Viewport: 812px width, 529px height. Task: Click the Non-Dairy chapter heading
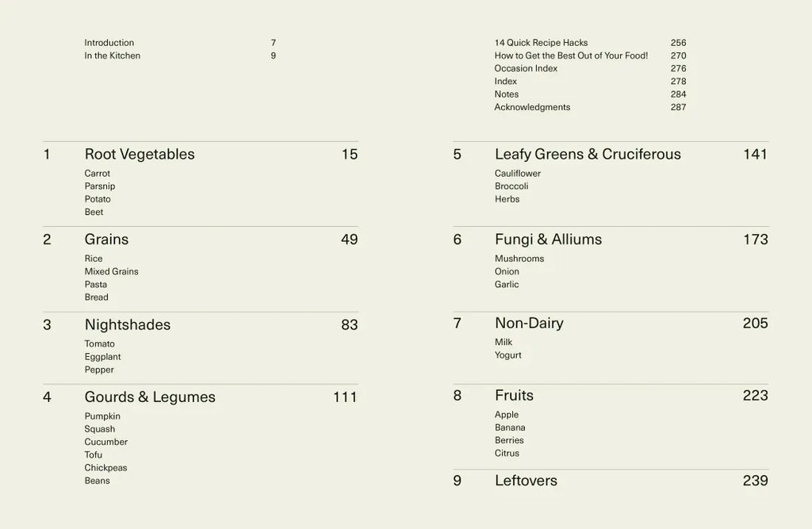[x=529, y=323]
